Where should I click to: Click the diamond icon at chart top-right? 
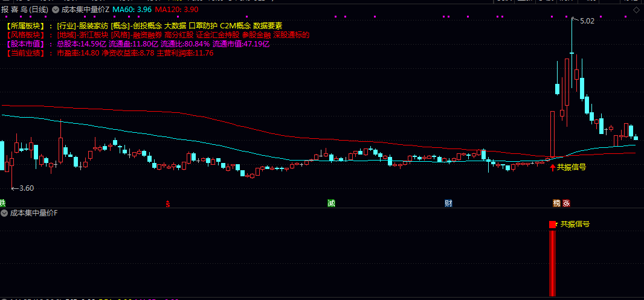point(636,10)
